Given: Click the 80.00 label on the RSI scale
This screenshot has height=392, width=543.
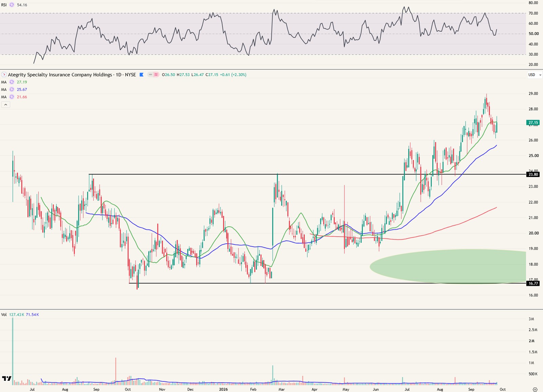Looking at the screenshot, I should (x=533, y=3).
